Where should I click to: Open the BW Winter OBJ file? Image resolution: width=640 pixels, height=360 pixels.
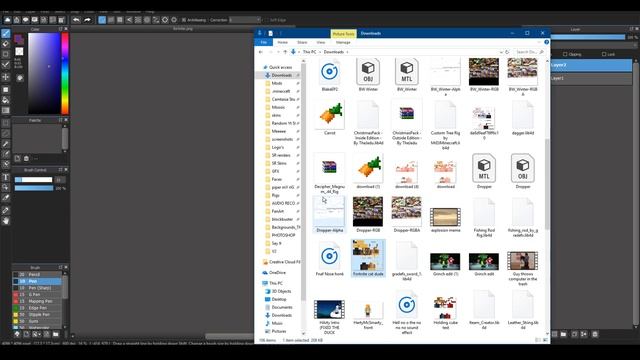[x=368, y=75]
